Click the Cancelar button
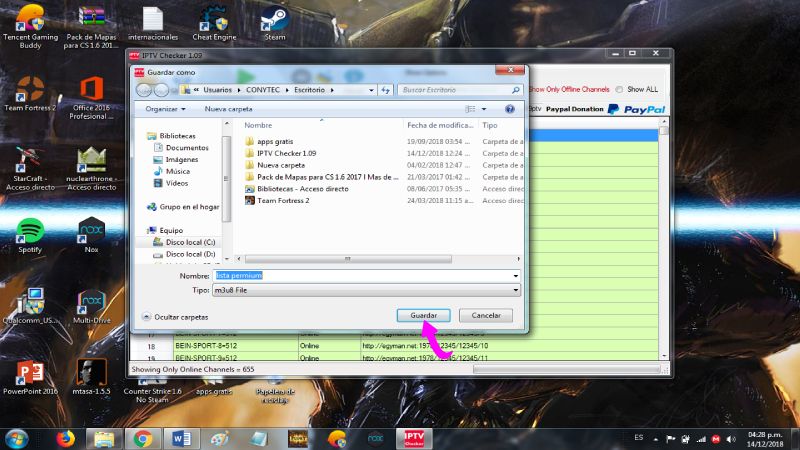 [x=486, y=315]
